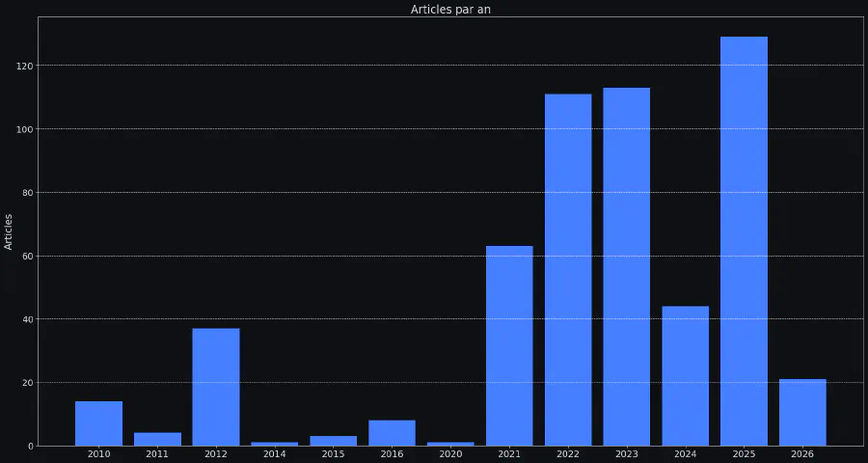
Task: Select the 2023 bar
Action: tap(627, 266)
